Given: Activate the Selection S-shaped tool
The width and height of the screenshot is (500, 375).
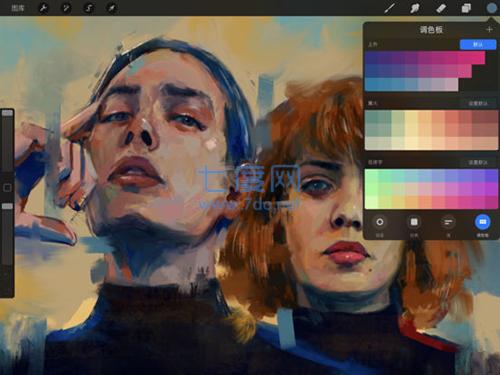Looking at the screenshot, I should click(89, 8).
